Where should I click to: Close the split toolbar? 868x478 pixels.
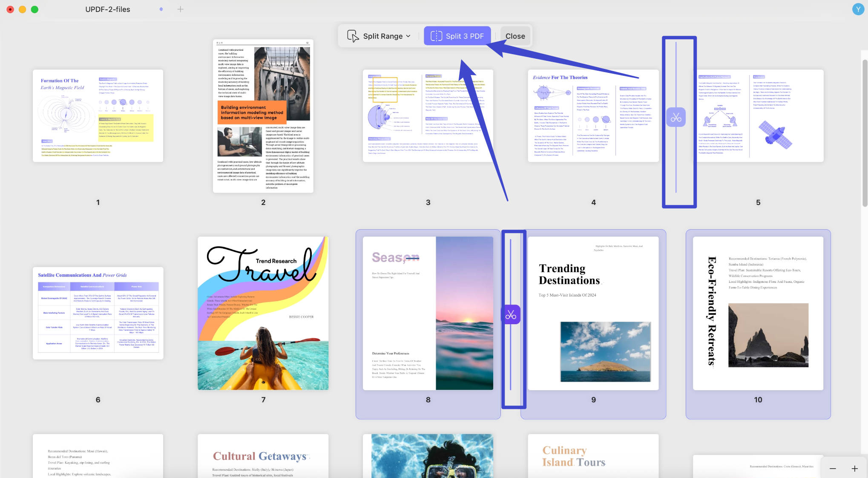click(515, 36)
